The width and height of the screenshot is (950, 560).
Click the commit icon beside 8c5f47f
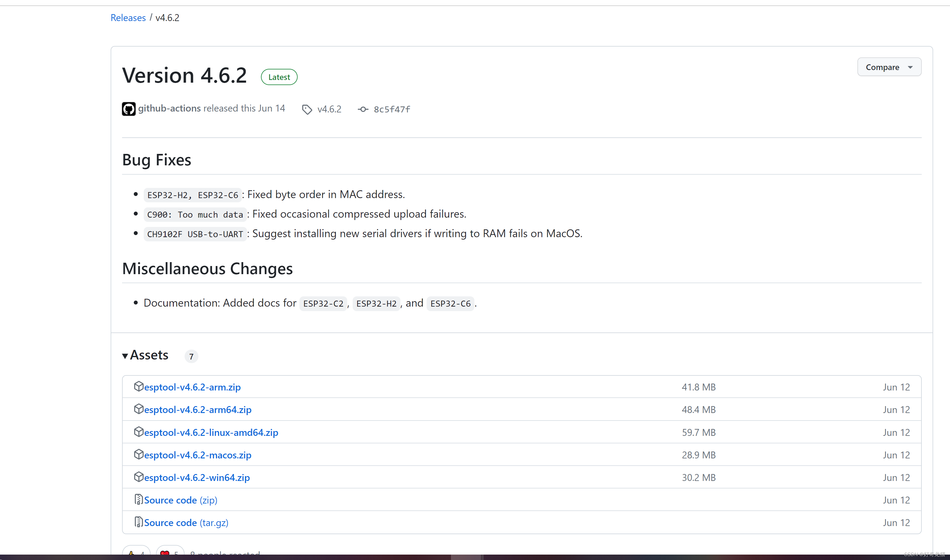(x=363, y=109)
